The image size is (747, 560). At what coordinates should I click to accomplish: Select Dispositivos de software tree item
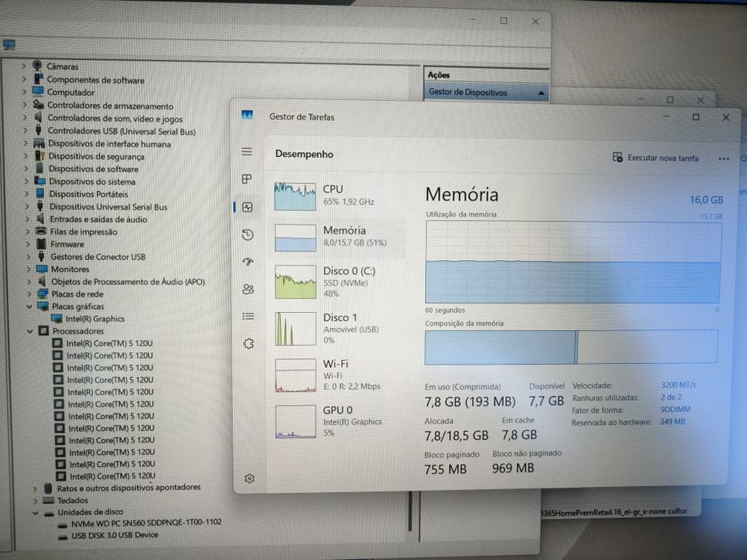[x=94, y=169]
